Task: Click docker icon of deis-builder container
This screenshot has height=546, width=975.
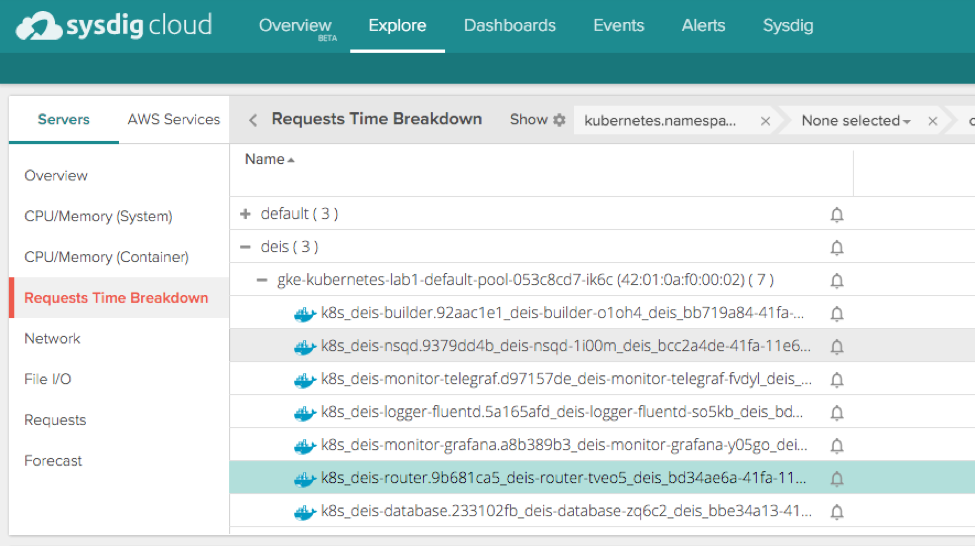Action: click(x=305, y=314)
